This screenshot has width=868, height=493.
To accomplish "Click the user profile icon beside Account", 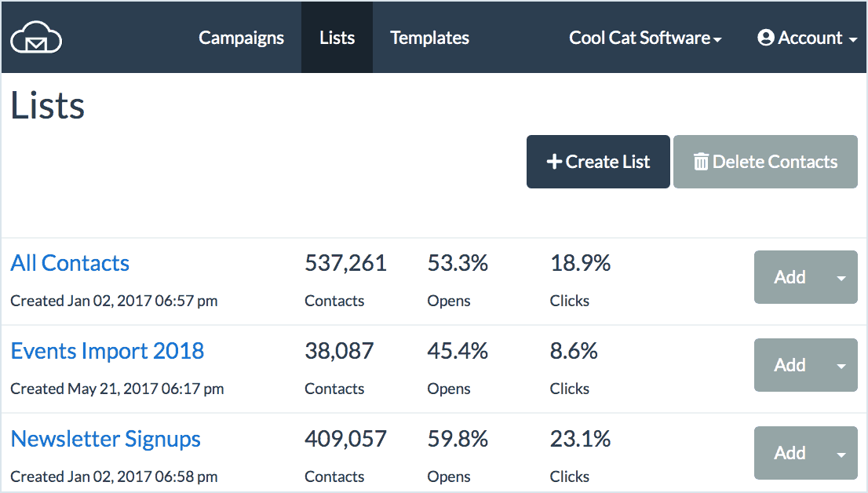I will click(x=766, y=38).
